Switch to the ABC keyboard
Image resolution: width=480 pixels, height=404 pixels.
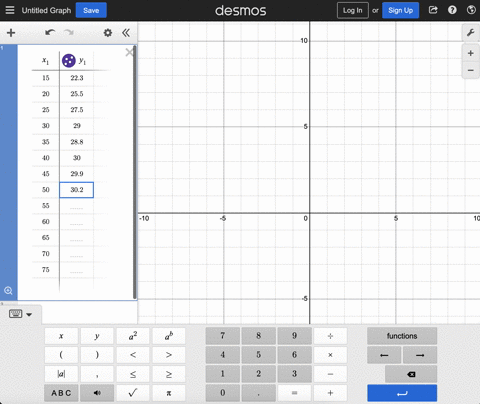point(61,393)
